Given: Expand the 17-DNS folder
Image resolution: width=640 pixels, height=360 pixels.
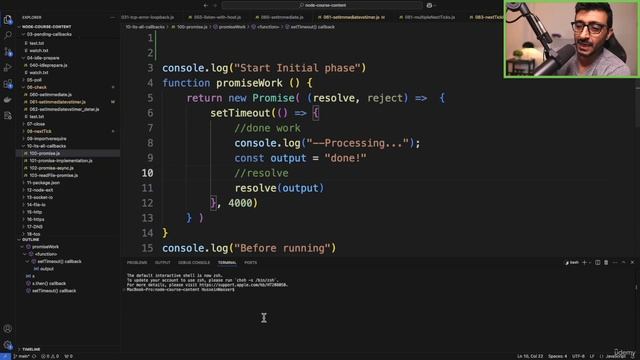Looking at the screenshot, I should point(35,227).
